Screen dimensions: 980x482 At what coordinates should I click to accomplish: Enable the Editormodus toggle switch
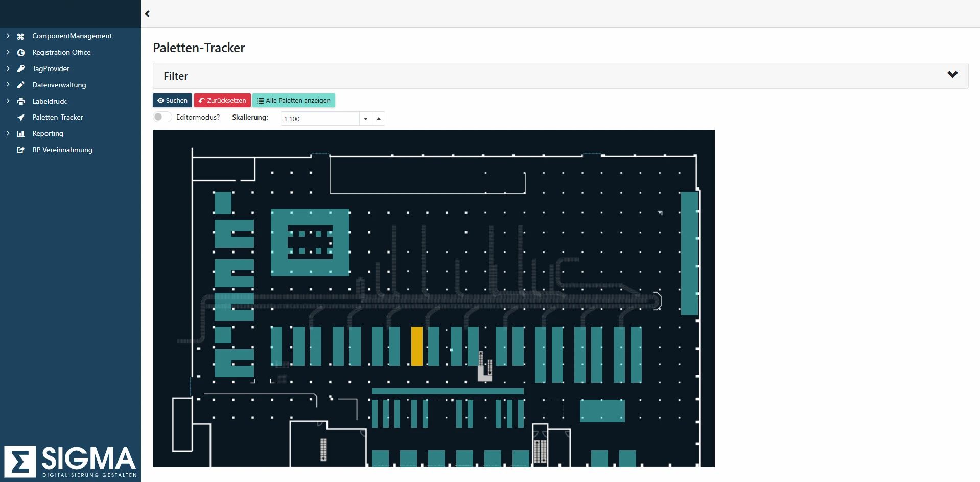pos(161,117)
